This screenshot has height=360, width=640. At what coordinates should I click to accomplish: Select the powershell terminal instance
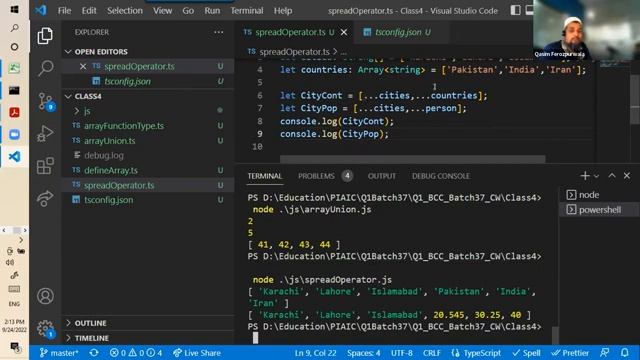coord(599,210)
